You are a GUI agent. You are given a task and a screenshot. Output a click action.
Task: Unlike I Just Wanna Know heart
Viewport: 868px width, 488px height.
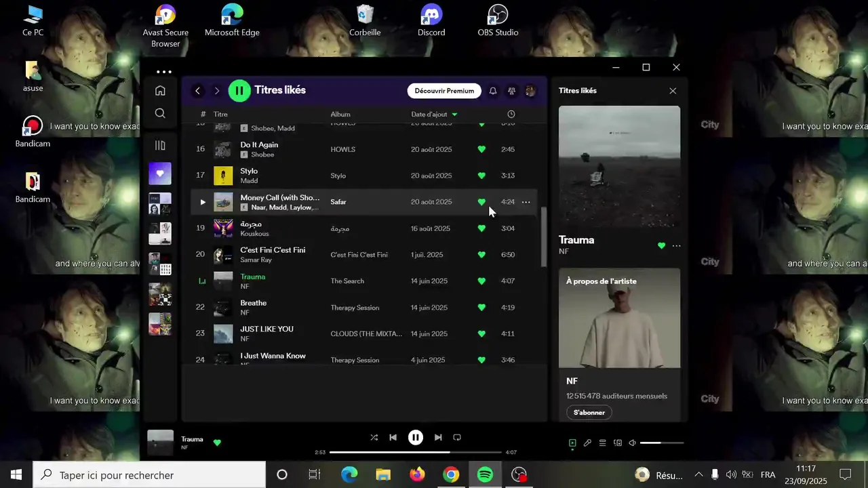[481, 360]
